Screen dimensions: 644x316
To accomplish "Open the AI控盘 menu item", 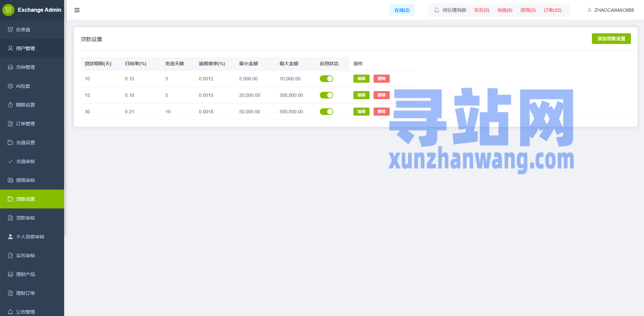I will tap(32, 86).
